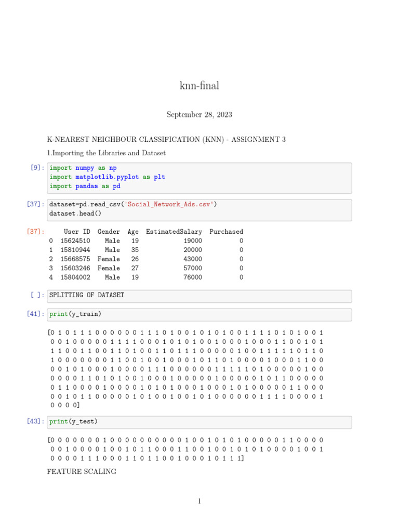This screenshot has height=532, width=399.
Task: Click the cell prompt [9]:
Action: [37, 168]
